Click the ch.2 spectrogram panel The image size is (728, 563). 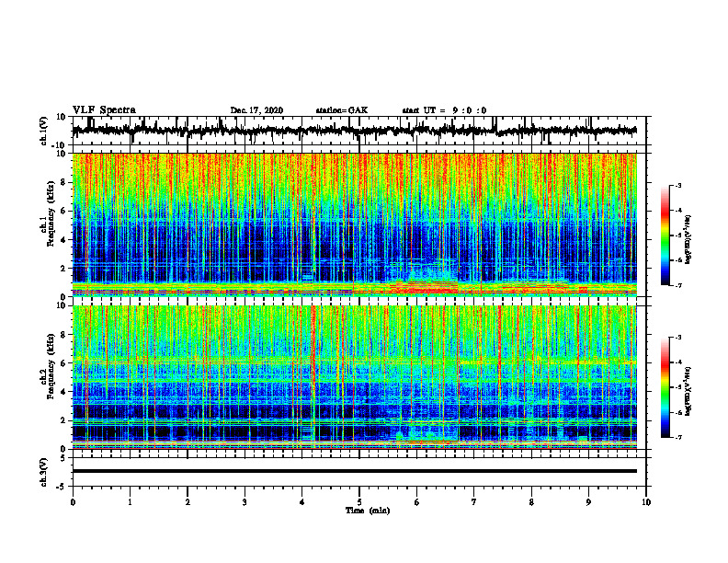(x=354, y=377)
